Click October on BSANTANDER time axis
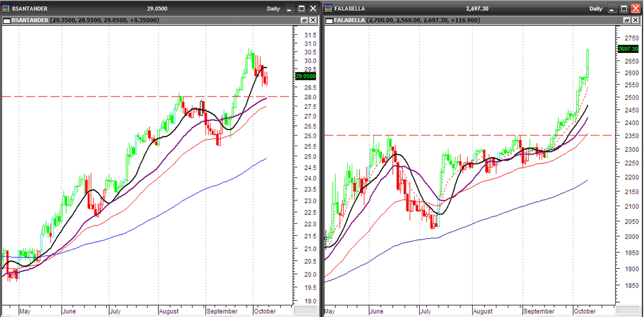The height and width of the screenshot is (317, 644). pyautogui.click(x=265, y=311)
